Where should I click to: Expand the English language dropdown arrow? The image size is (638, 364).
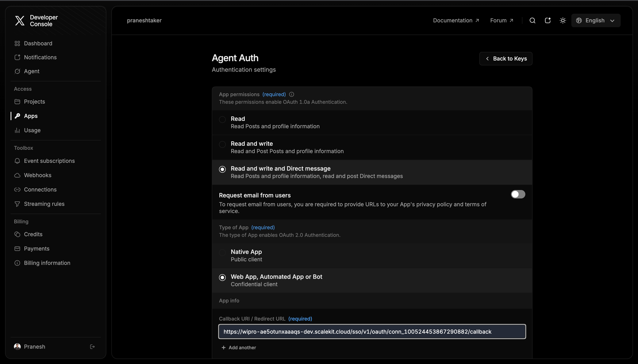pyautogui.click(x=612, y=21)
